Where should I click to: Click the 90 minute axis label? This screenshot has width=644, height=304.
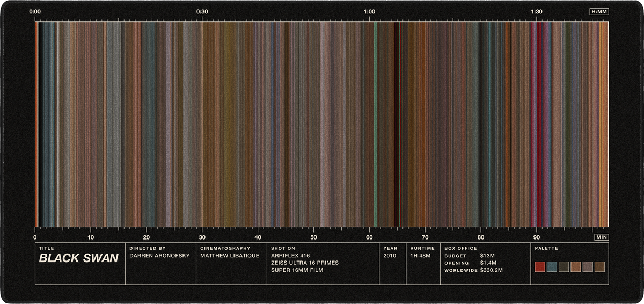(x=537, y=237)
